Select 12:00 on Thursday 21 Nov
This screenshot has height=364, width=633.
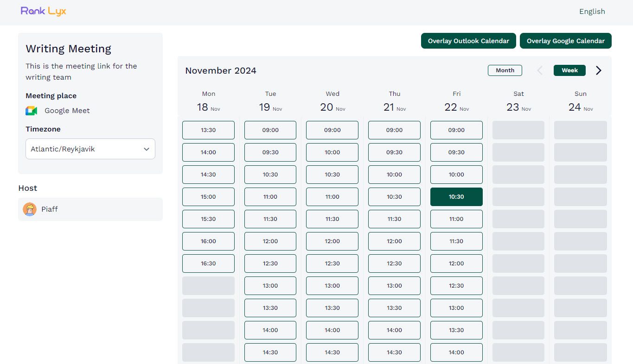tap(394, 241)
